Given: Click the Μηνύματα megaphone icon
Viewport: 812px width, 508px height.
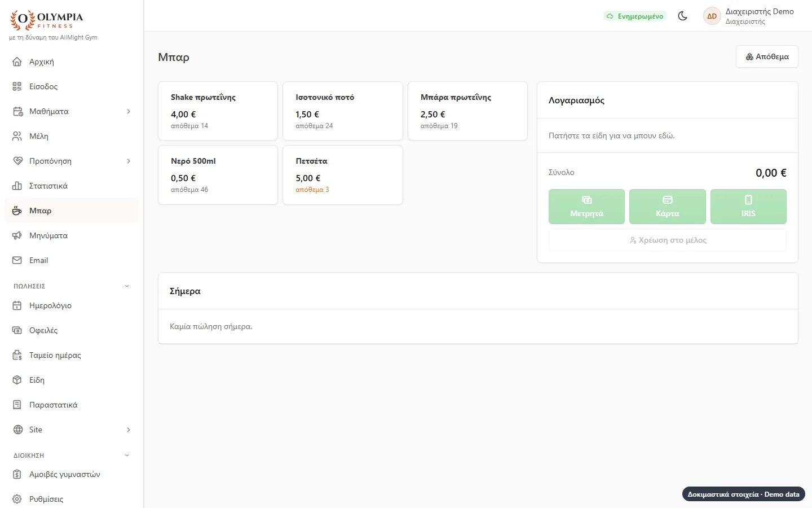Looking at the screenshot, I should [x=17, y=235].
